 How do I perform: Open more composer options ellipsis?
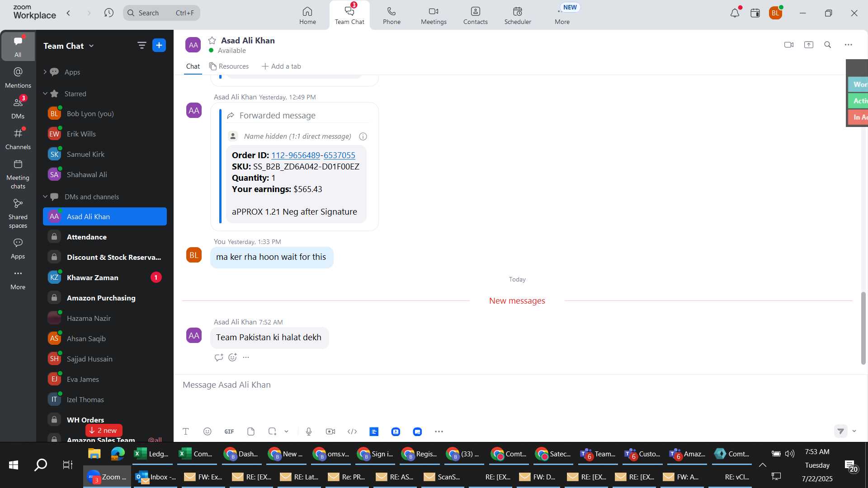[439, 432]
